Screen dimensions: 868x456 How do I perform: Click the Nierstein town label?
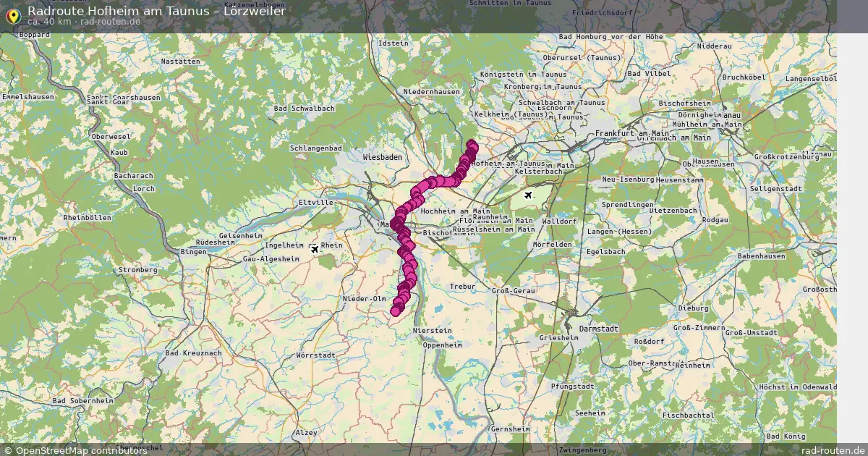tap(433, 330)
